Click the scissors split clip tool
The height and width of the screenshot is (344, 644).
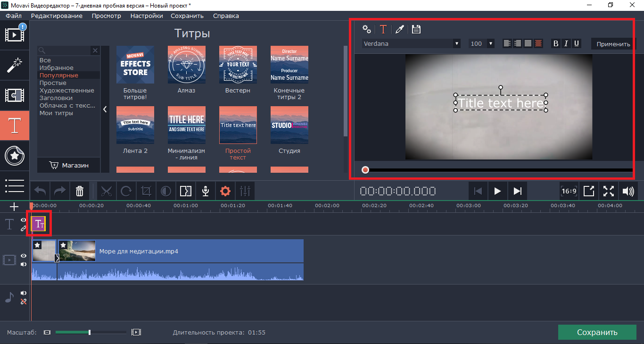(x=107, y=191)
